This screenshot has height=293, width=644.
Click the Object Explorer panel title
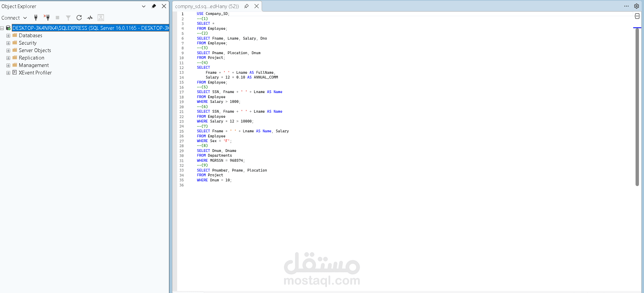pyautogui.click(x=19, y=6)
